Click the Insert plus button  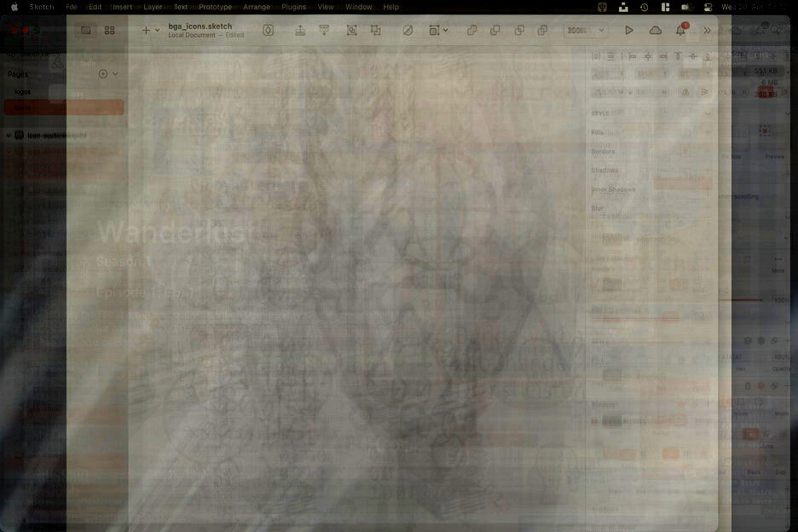146,31
